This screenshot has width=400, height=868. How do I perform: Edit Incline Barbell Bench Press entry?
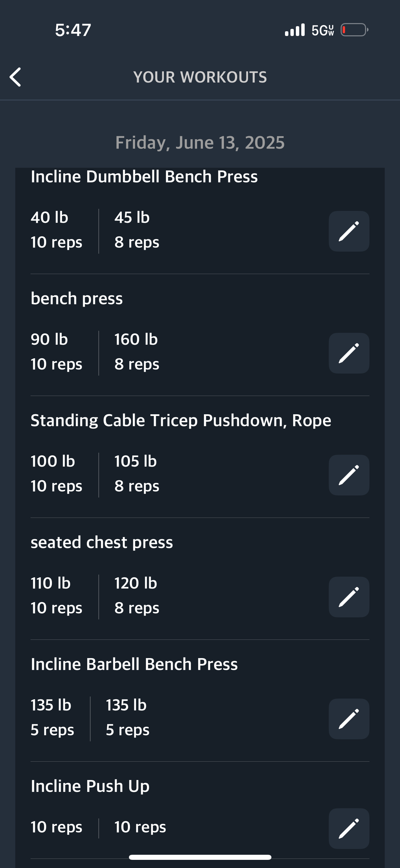(349, 719)
